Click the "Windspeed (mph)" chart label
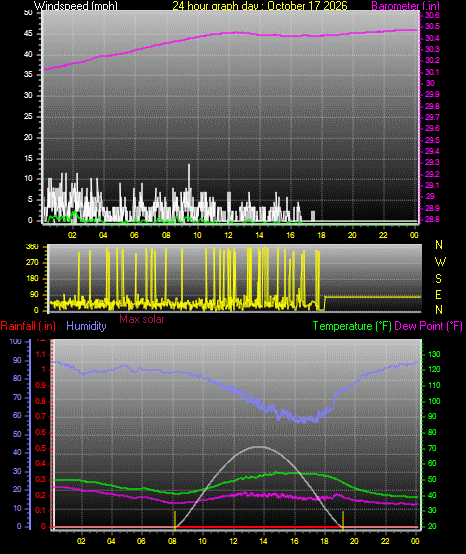This screenshot has height=554, width=466. tap(76, 6)
